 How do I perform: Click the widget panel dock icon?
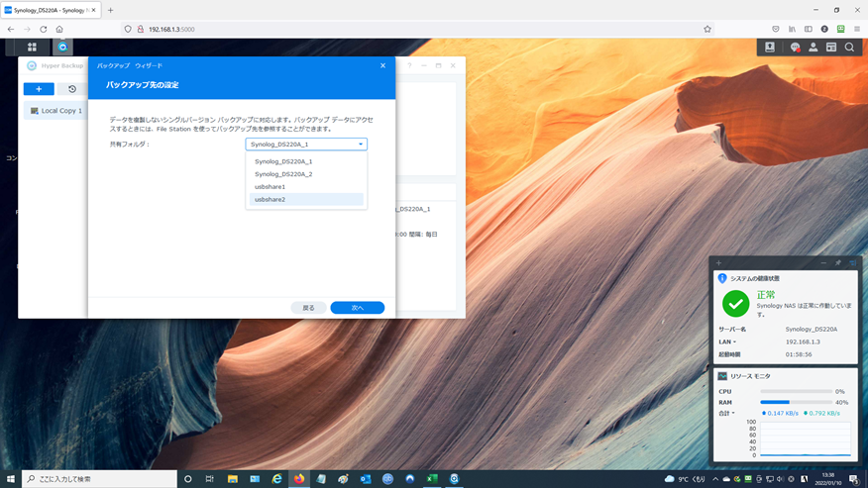point(852,263)
